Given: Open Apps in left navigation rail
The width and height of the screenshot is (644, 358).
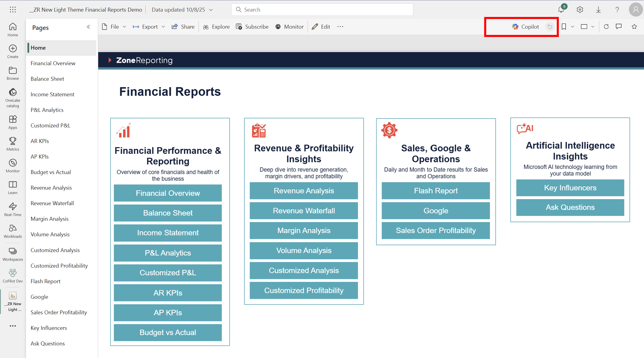Looking at the screenshot, I should 13,122.
